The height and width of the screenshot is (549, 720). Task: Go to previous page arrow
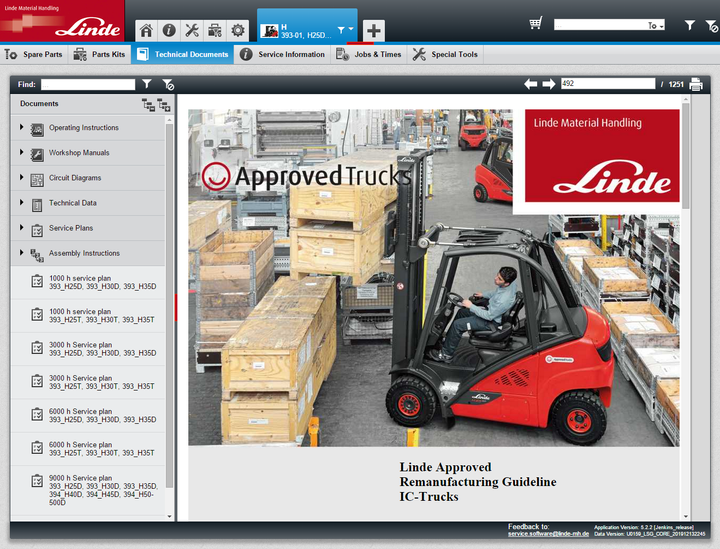530,84
